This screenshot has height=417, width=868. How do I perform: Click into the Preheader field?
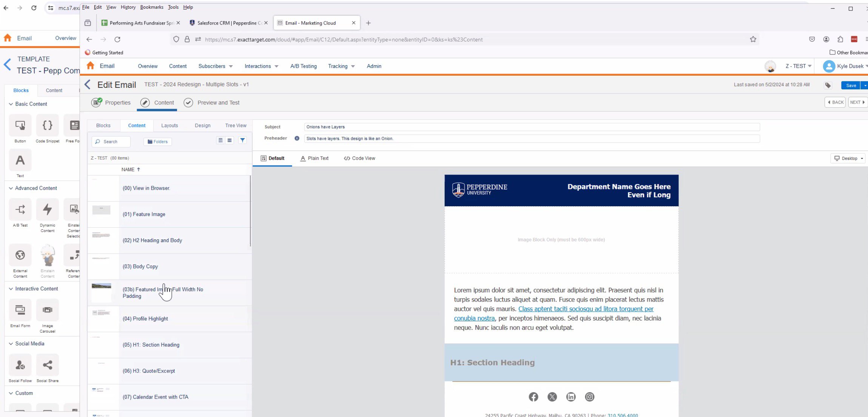[532, 138]
